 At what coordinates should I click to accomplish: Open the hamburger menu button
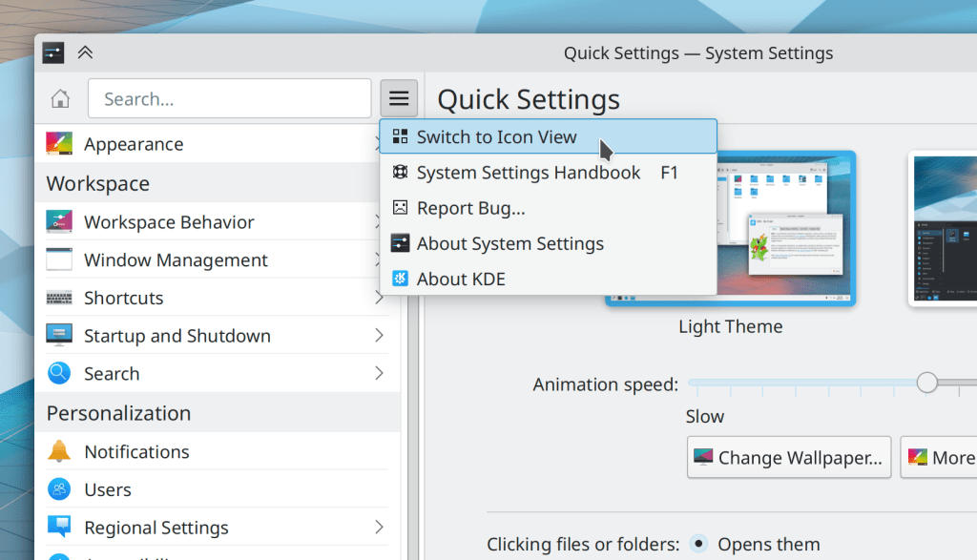[399, 98]
